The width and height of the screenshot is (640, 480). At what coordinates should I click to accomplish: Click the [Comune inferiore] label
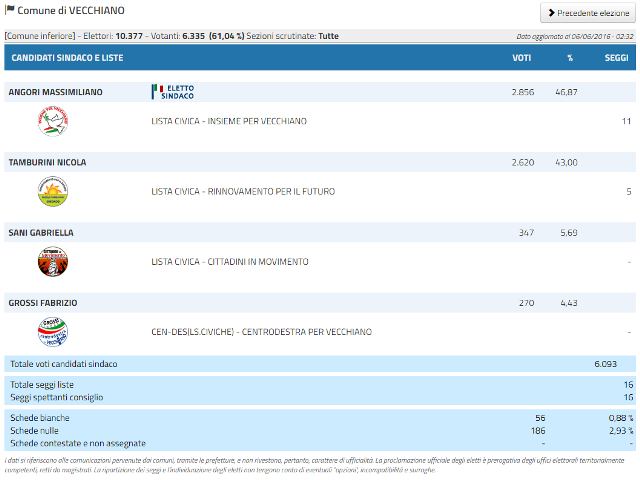40,36
